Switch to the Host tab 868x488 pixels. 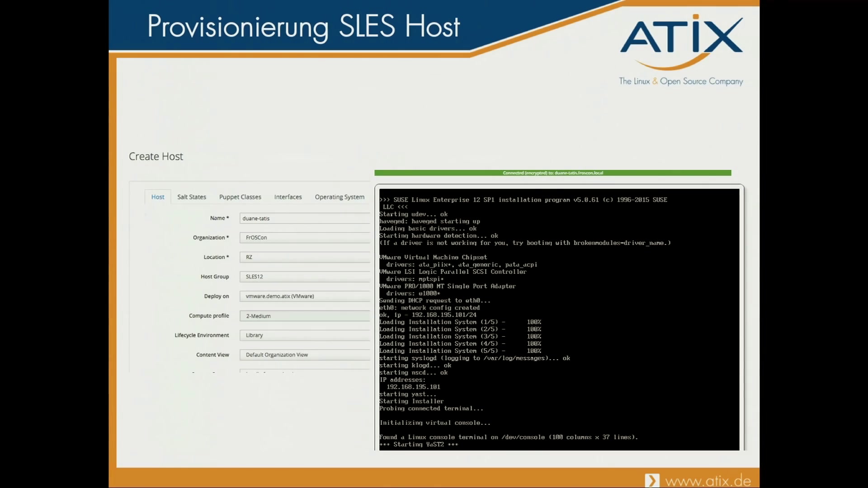(x=158, y=197)
